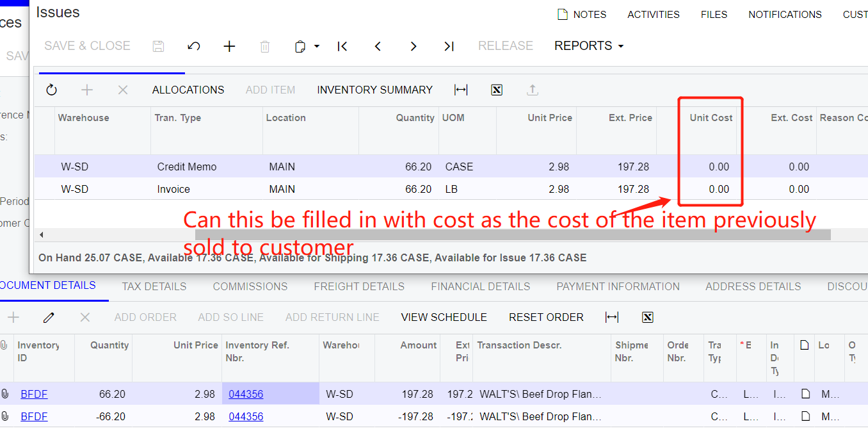Go to last record icon

[449, 46]
